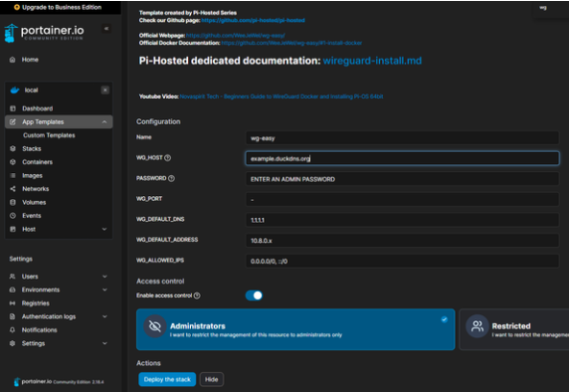Open the Official Docker Documentation link
The width and height of the screenshot is (569, 392).
tap(291, 43)
